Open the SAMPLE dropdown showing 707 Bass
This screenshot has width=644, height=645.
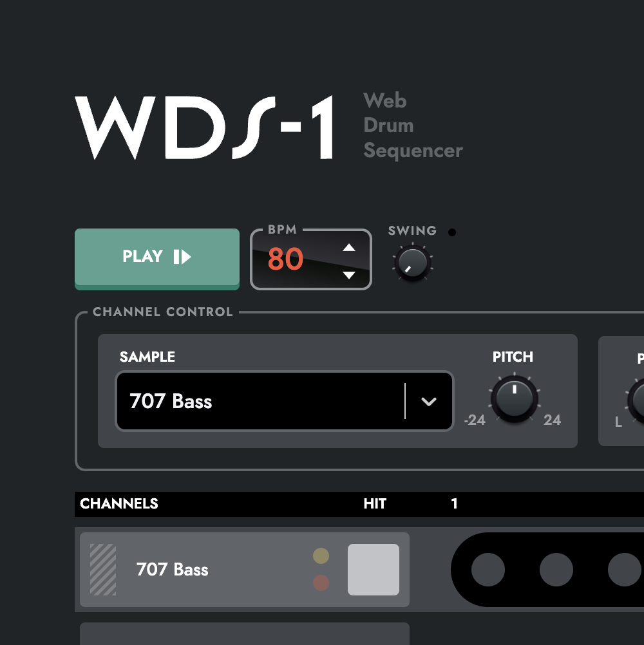[270, 401]
